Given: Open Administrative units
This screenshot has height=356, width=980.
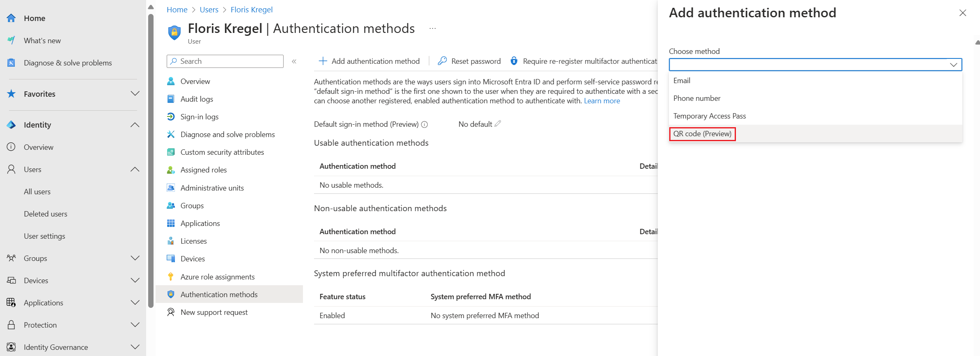Looking at the screenshot, I should (x=212, y=187).
